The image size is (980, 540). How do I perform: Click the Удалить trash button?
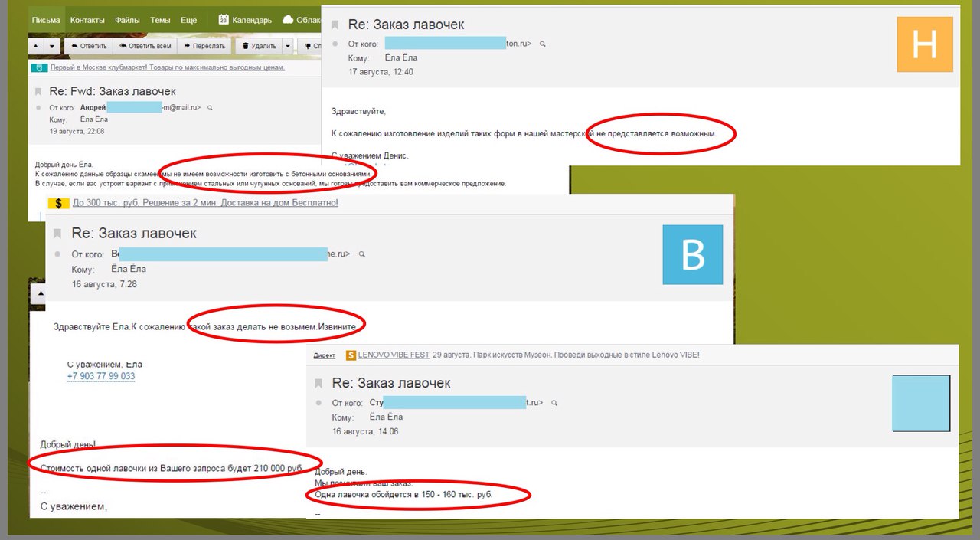259,46
